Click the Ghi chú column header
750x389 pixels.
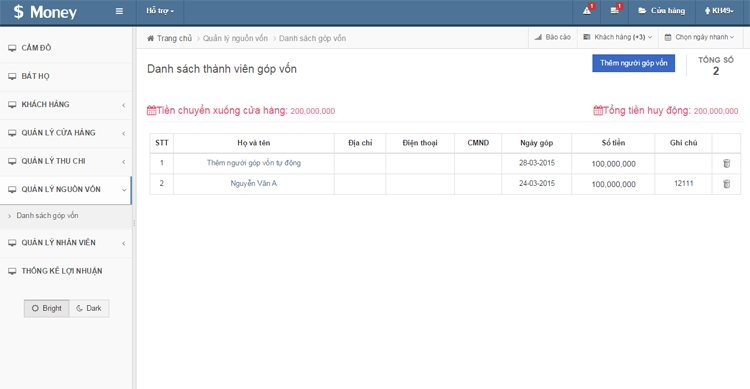pyautogui.click(x=684, y=143)
